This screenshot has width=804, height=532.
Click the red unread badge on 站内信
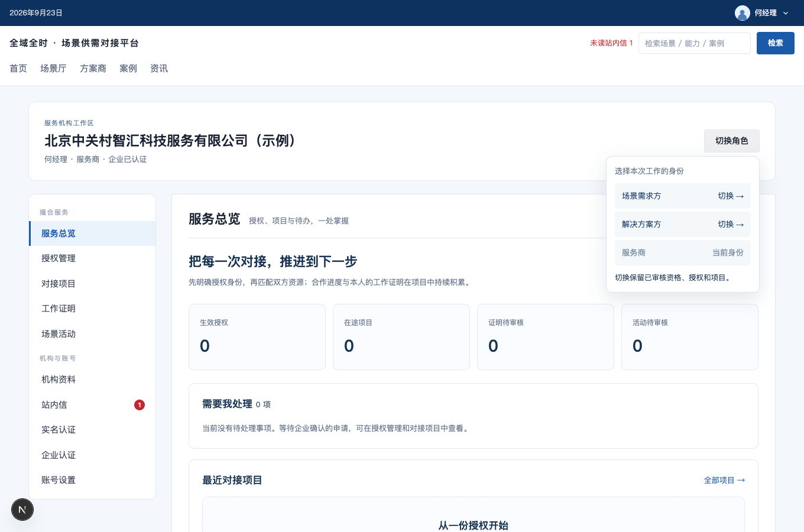pos(140,405)
